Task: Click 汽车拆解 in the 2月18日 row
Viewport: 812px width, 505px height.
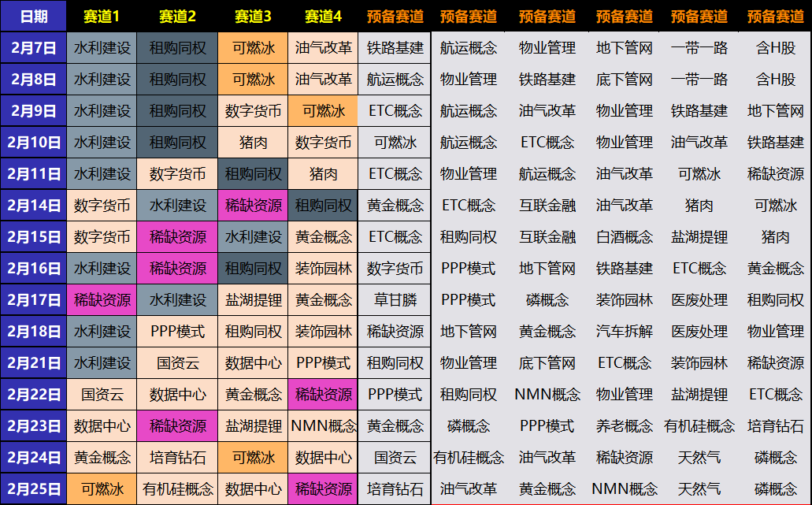Action: (624, 332)
